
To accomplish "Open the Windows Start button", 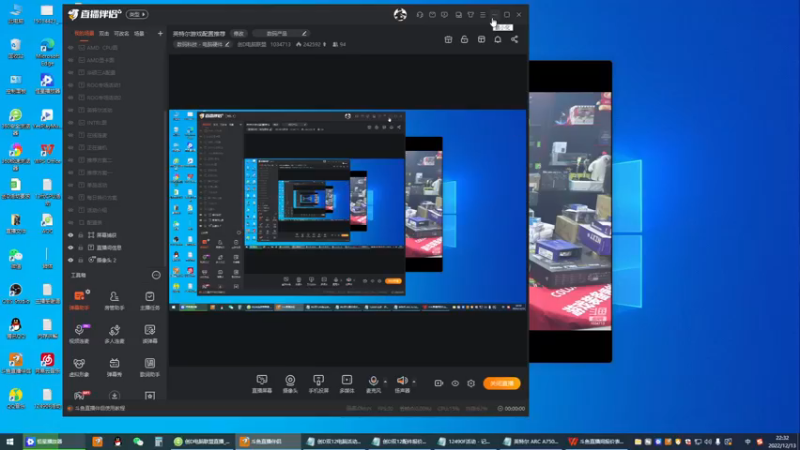I will coord(10,441).
